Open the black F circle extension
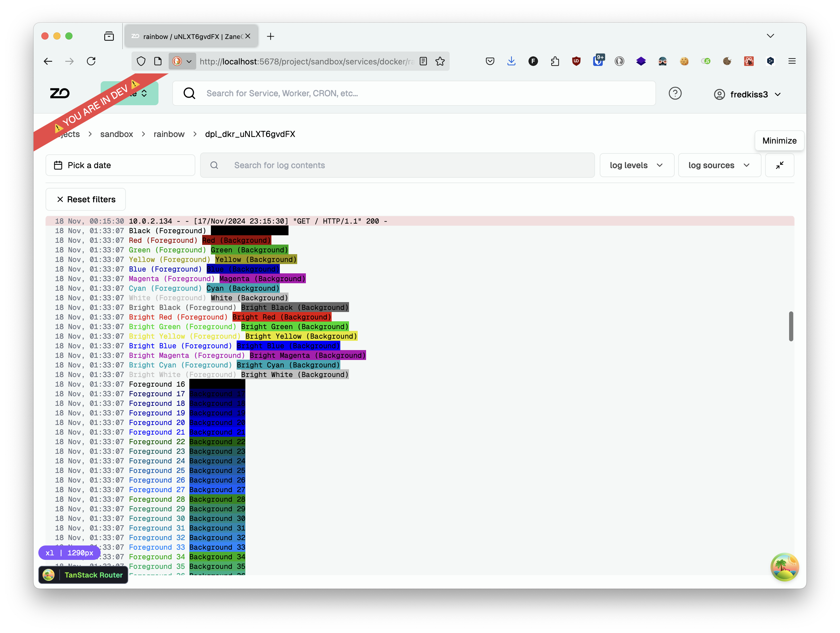The width and height of the screenshot is (840, 633). pos(533,61)
